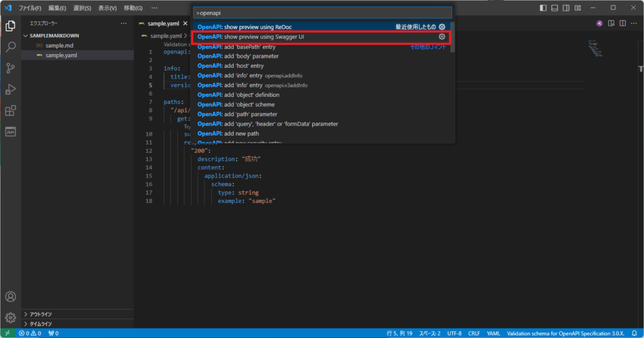This screenshot has width=644, height=338.
Task: Open the preview icon in editor toolbar
Action: point(611,23)
